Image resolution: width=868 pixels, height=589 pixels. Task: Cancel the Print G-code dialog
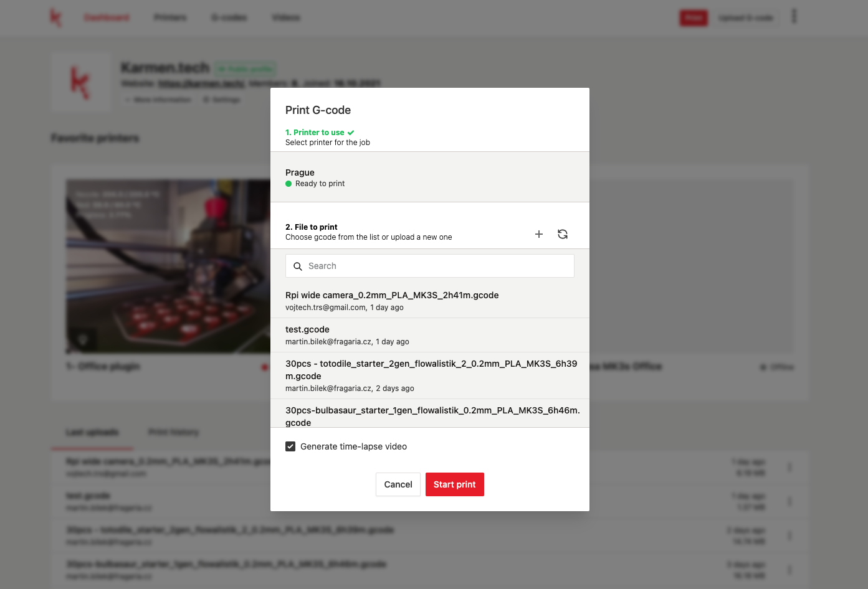pyautogui.click(x=398, y=484)
